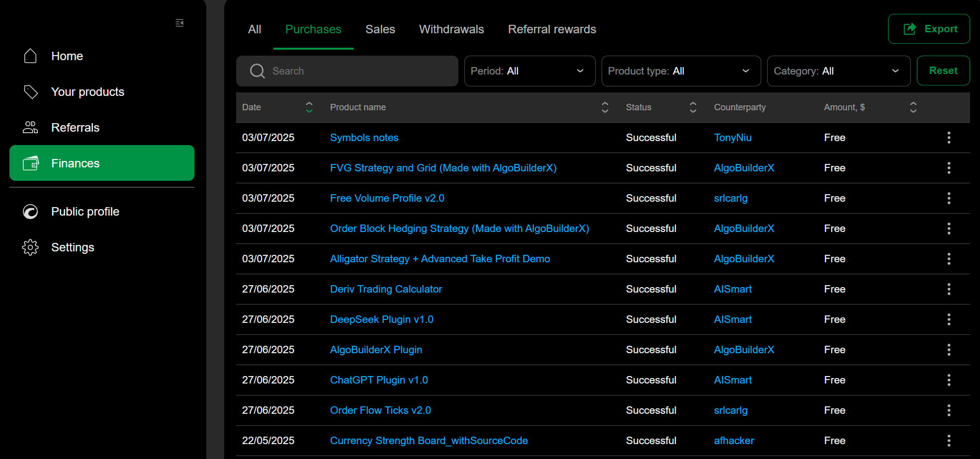Open row options for Symbols notes

pos(949,138)
